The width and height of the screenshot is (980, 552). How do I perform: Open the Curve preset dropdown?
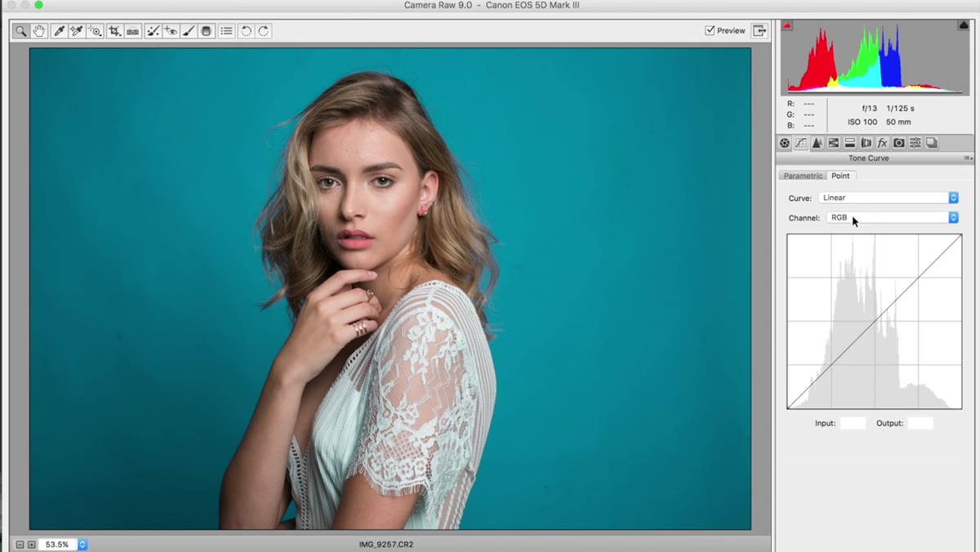click(x=888, y=198)
